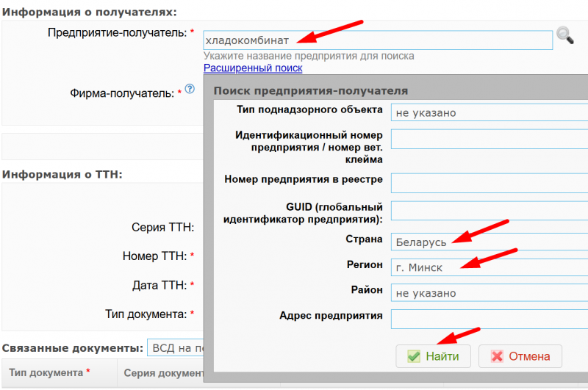Screen dimensions: 588x390
Task: Click the Номер предприятия в реестре field
Action: tap(490, 183)
